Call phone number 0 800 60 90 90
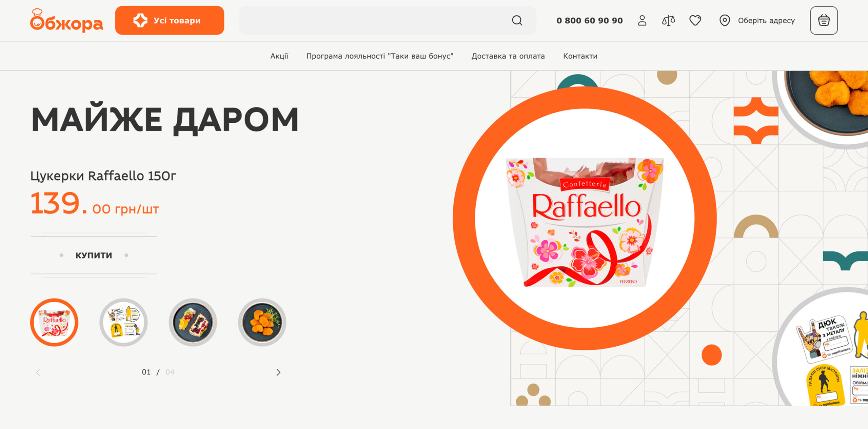868x429 pixels. coord(590,21)
